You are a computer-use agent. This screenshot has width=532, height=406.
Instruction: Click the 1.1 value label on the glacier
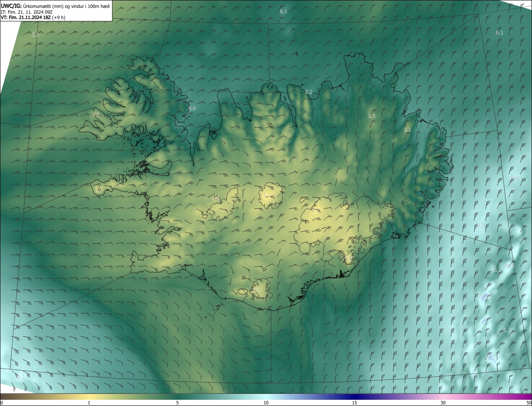coord(266,194)
